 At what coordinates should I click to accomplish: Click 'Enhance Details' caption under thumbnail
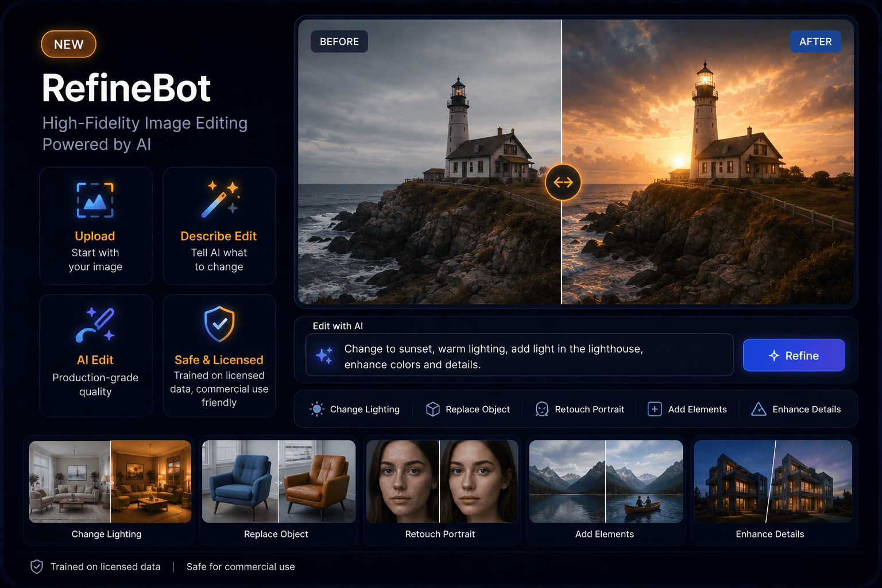click(x=770, y=534)
